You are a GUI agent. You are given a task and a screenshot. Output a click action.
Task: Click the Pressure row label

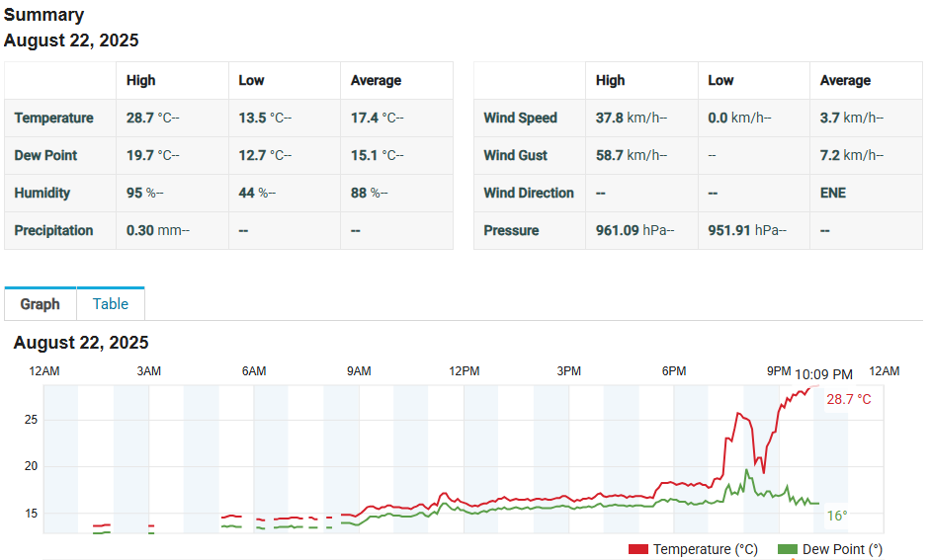512,230
